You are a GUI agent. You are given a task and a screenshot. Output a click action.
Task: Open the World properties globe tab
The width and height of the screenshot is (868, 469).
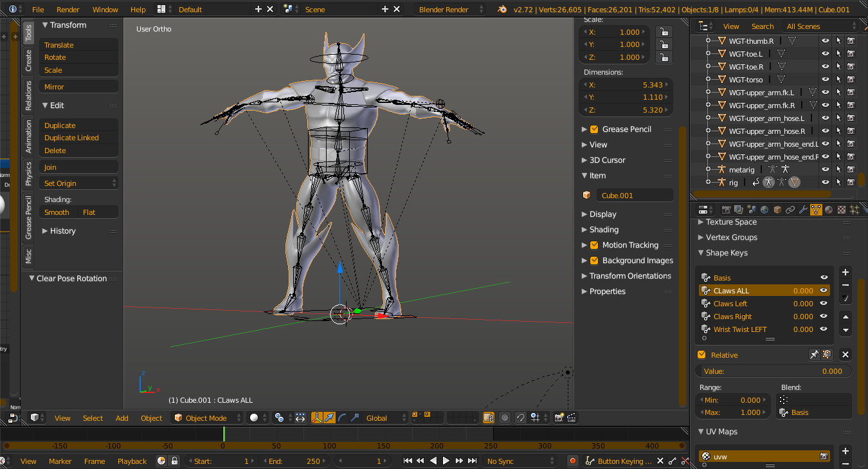point(764,210)
